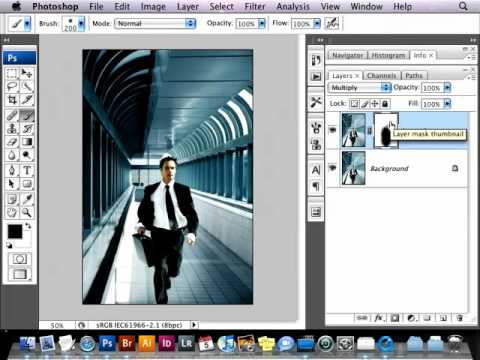
Task: Select the Lasso tool
Action: point(12,87)
